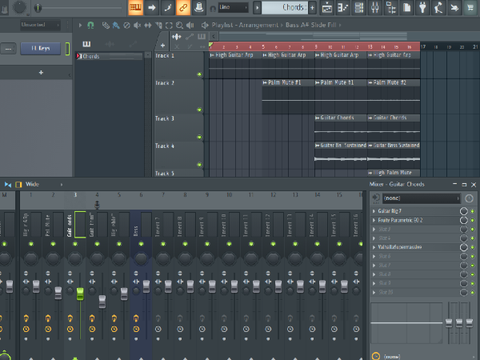The image size is (480, 360).
Task: Open the mixer Wide layout dropdown
Action: (44, 184)
